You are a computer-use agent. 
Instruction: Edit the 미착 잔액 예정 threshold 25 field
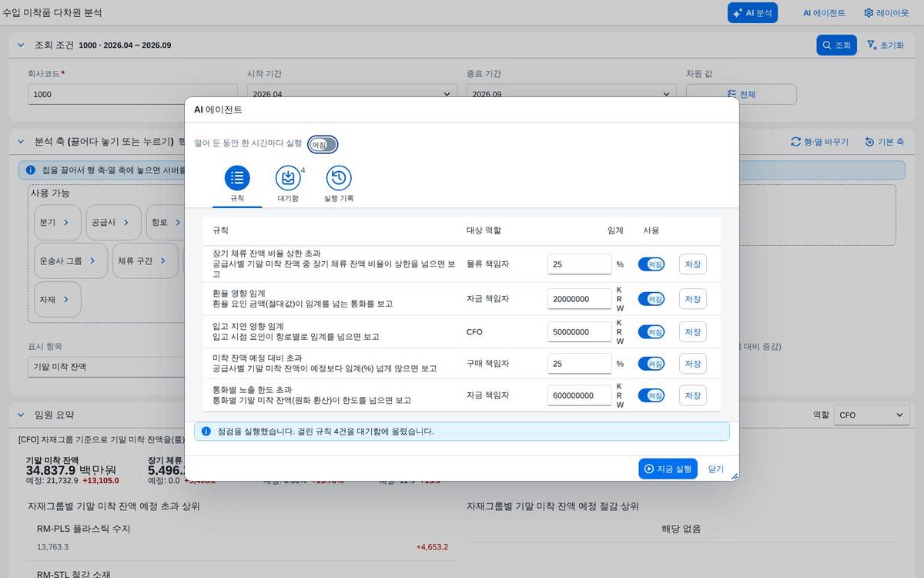pyautogui.click(x=580, y=364)
